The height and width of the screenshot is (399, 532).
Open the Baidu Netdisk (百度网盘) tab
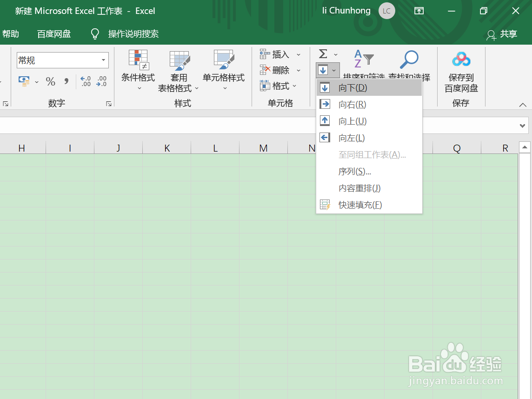[x=54, y=34]
